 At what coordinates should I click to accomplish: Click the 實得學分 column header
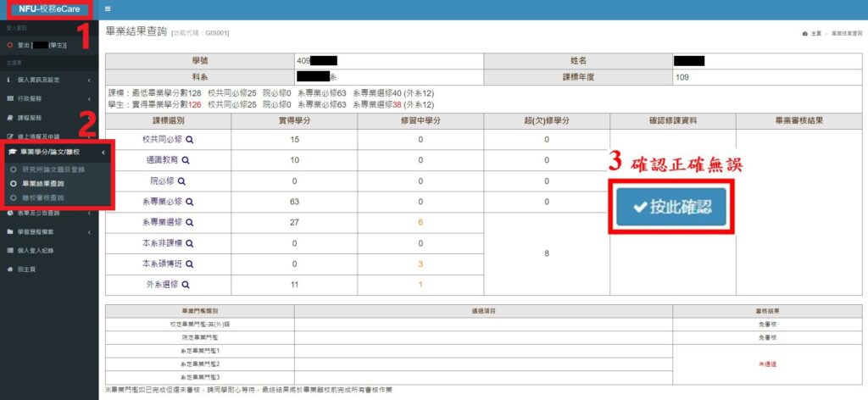[x=294, y=121]
